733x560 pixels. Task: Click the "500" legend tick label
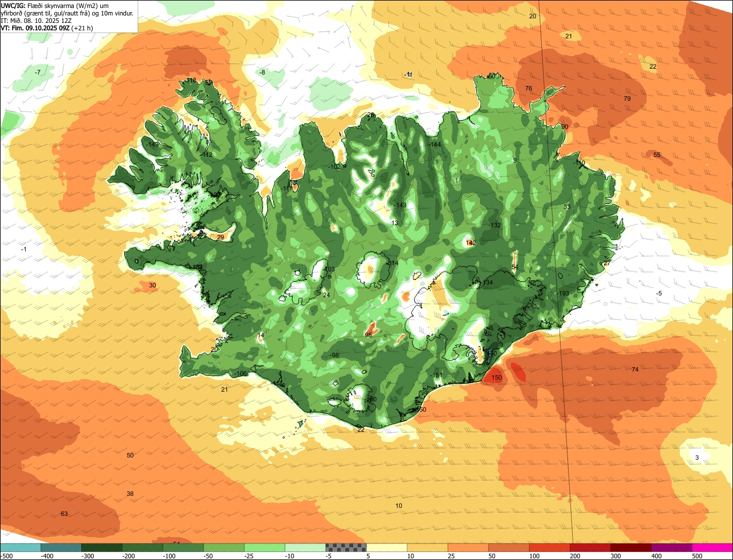pos(697,556)
